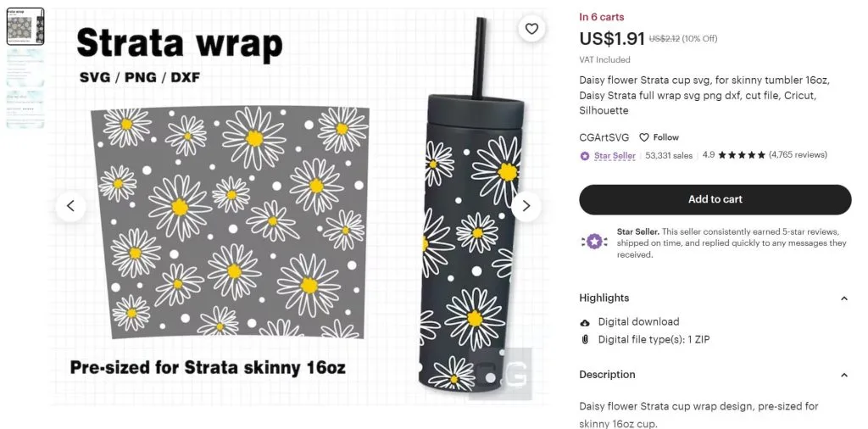Select the first image thumbnail
This screenshot has width=868, height=429.
[x=25, y=26]
